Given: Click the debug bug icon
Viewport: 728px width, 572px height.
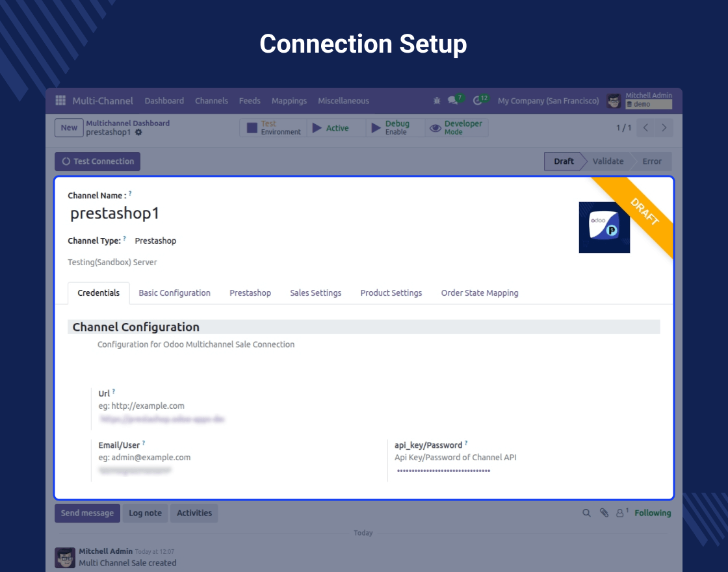Looking at the screenshot, I should click(436, 100).
